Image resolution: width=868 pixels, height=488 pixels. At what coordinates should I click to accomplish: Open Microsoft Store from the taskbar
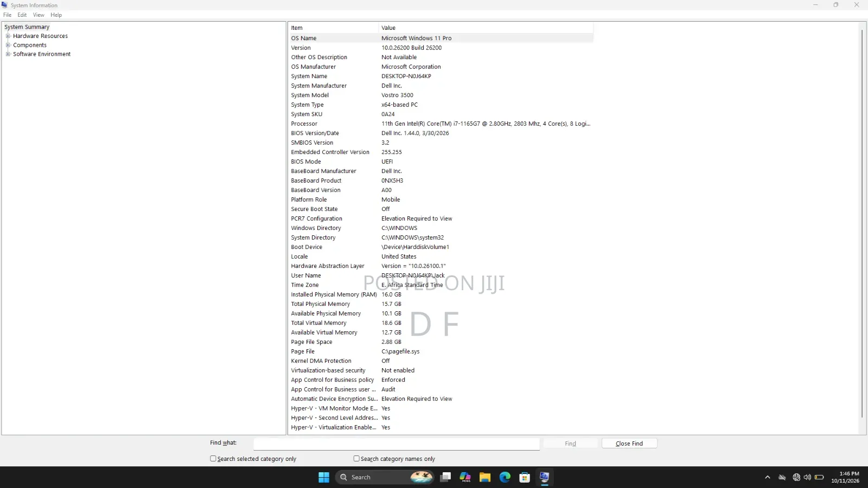click(525, 477)
